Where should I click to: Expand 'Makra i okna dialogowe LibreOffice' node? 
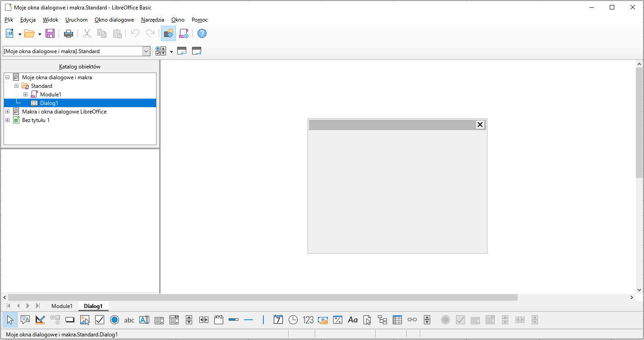[x=7, y=112]
